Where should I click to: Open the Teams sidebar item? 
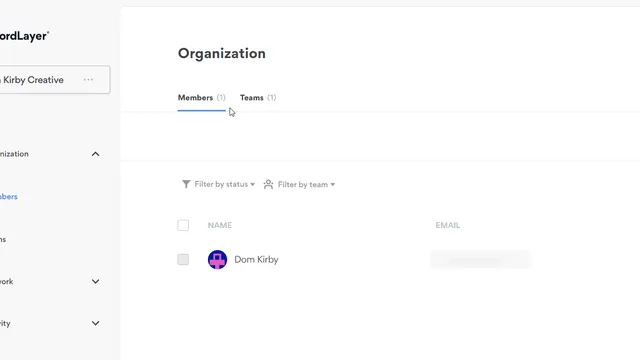pyautogui.click(x=3, y=240)
